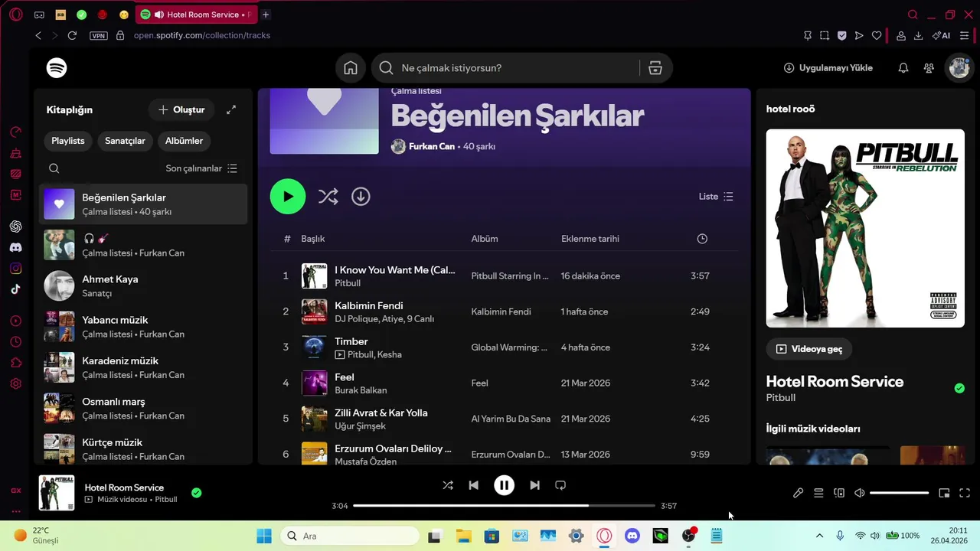The height and width of the screenshot is (551, 980).
Task: Skip to previous track
Action: 473,485
